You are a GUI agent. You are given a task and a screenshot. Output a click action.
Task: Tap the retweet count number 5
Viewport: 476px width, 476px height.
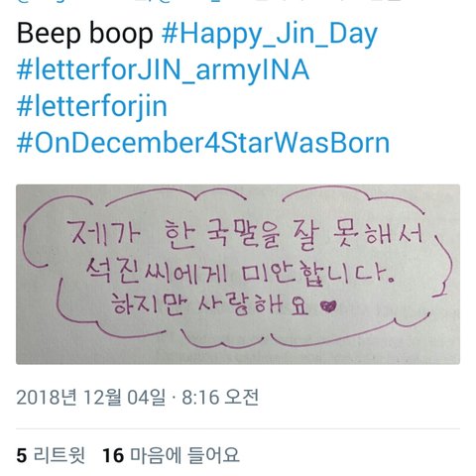[22, 455]
